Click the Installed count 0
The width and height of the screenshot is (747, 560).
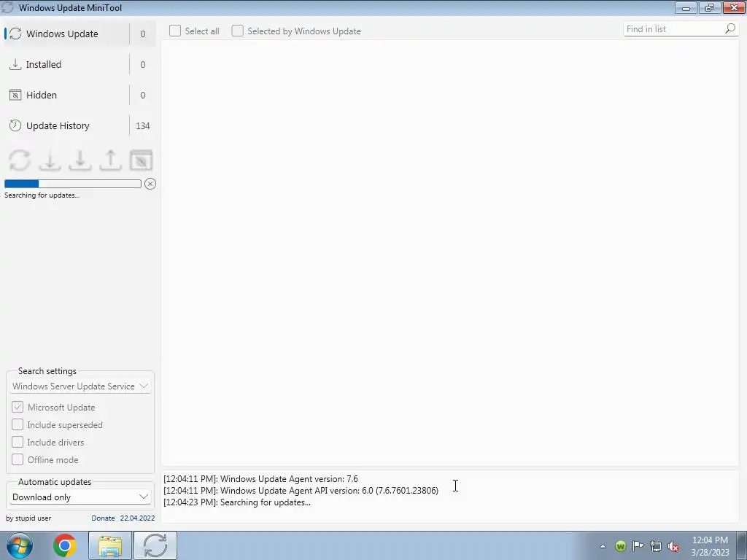pyautogui.click(x=143, y=64)
